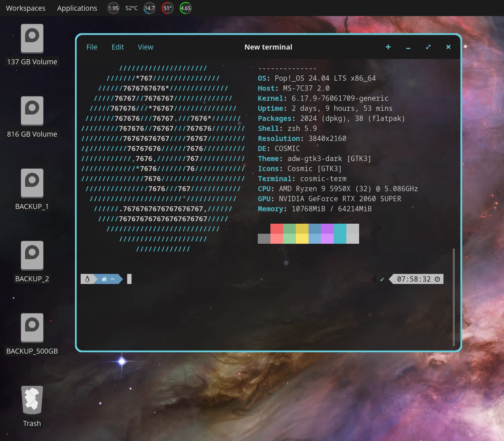Maximize the New terminal window

[428, 47]
